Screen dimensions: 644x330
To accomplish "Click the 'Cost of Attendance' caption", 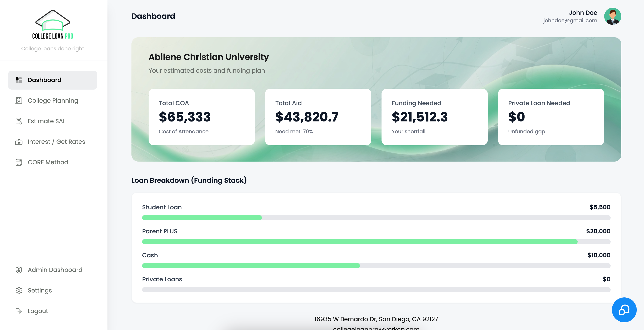I will 183,131.
